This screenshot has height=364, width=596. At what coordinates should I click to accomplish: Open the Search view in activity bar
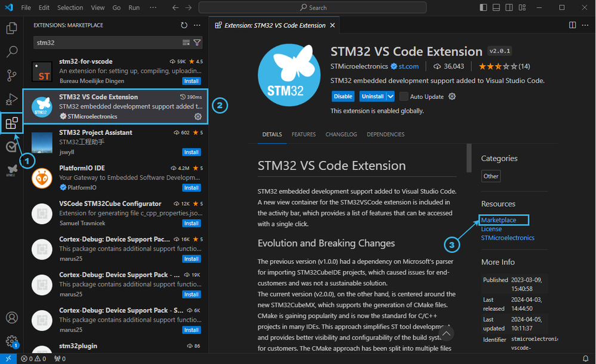point(12,51)
